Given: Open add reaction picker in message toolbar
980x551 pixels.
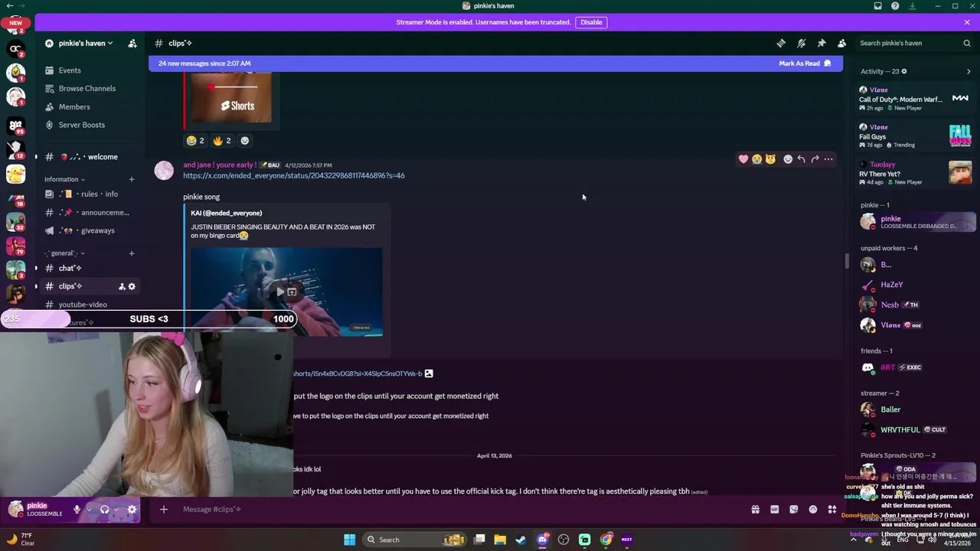Looking at the screenshot, I should click(788, 159).
